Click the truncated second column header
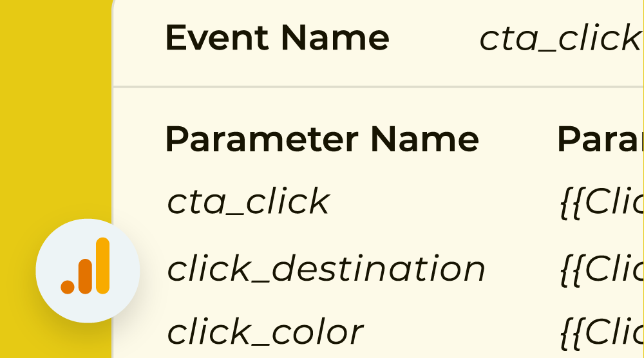644x358 pixels. 600,138
